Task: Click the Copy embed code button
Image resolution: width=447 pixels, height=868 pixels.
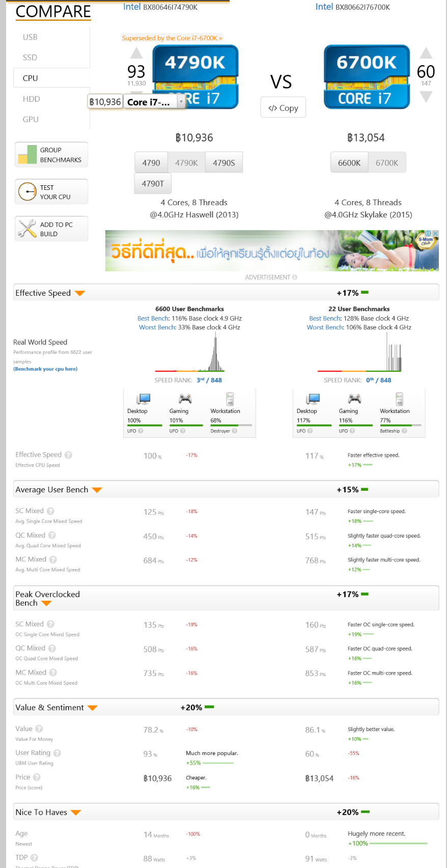Action: [283, 107]
